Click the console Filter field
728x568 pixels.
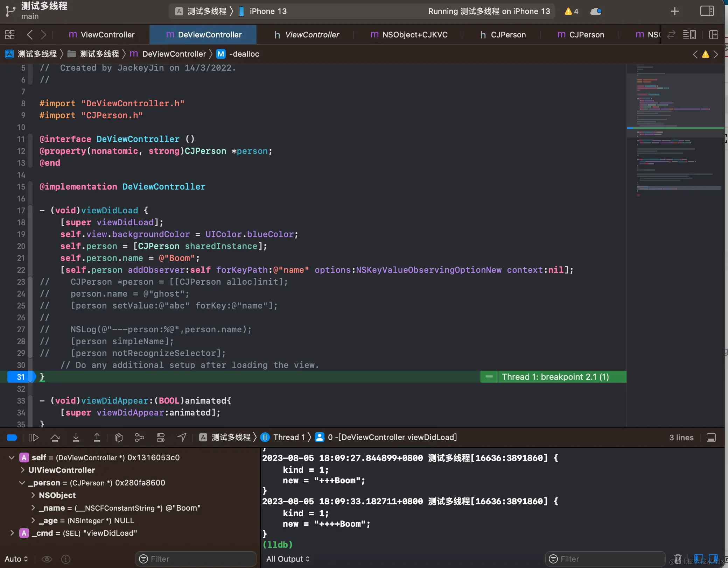pyautogui.click(x=605, y=559)
